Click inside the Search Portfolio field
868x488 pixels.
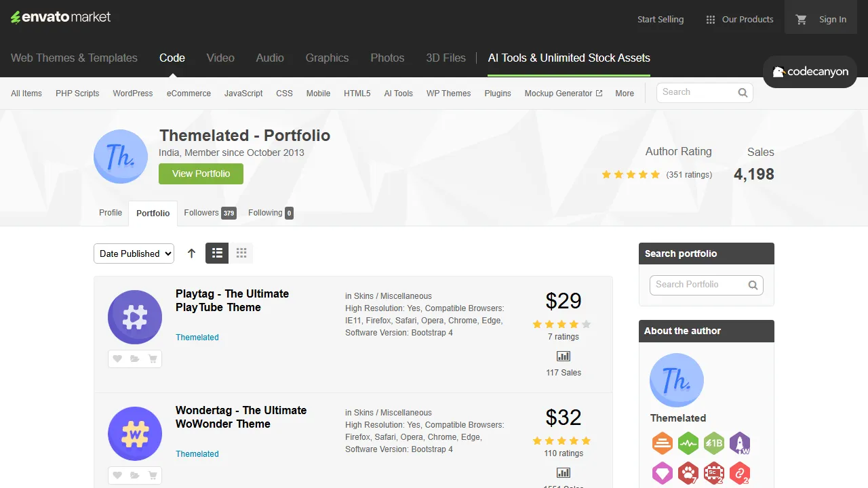tap(698, 285)
